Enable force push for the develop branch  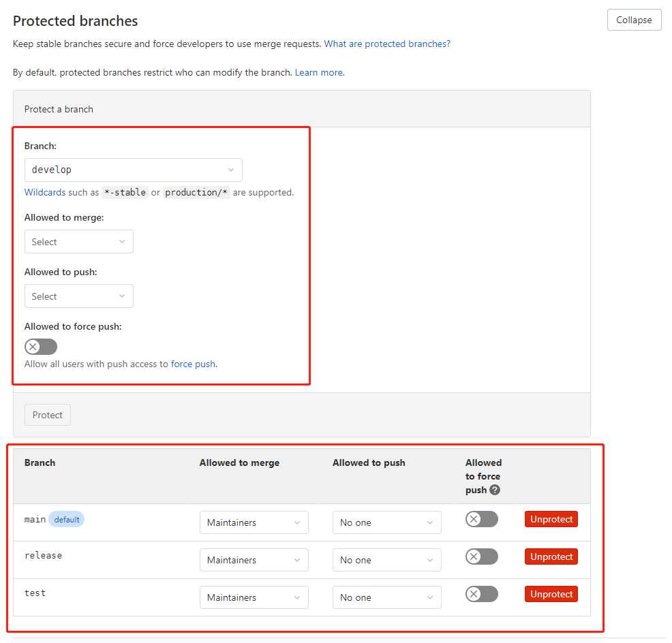click(x=40, y=346)
